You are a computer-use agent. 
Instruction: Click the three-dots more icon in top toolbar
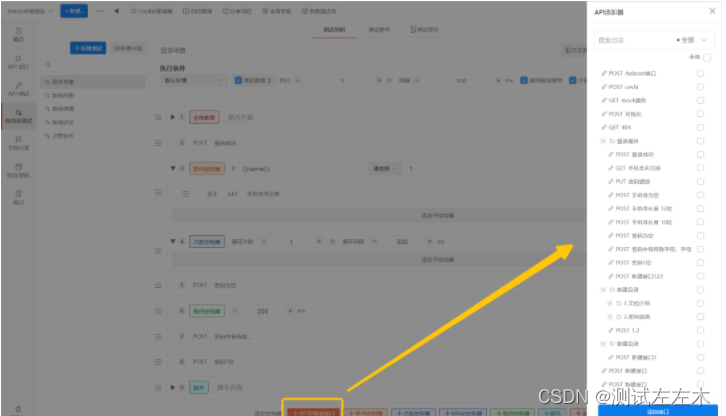pyautogui.click(x=100, y=11)
